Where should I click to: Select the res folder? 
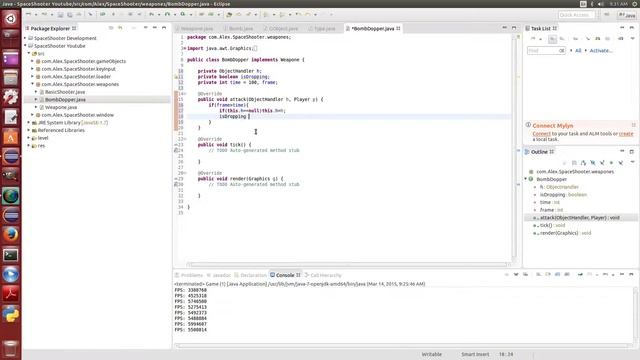(41, 146)
